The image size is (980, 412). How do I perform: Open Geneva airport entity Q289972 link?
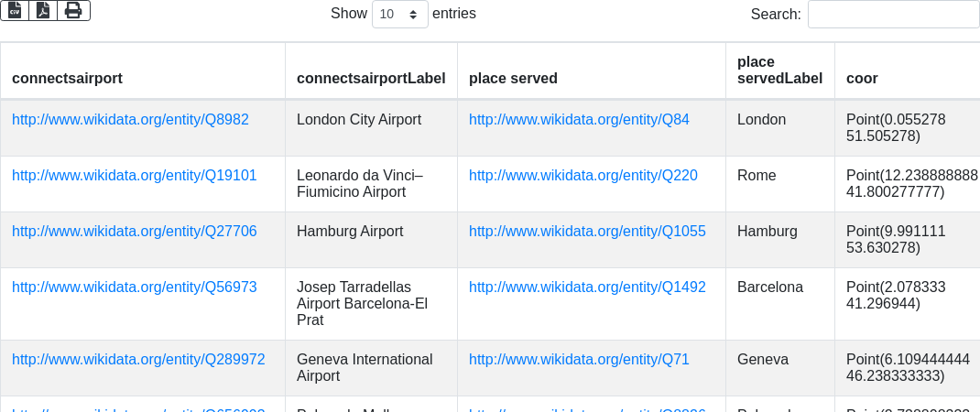pos(138,360)
